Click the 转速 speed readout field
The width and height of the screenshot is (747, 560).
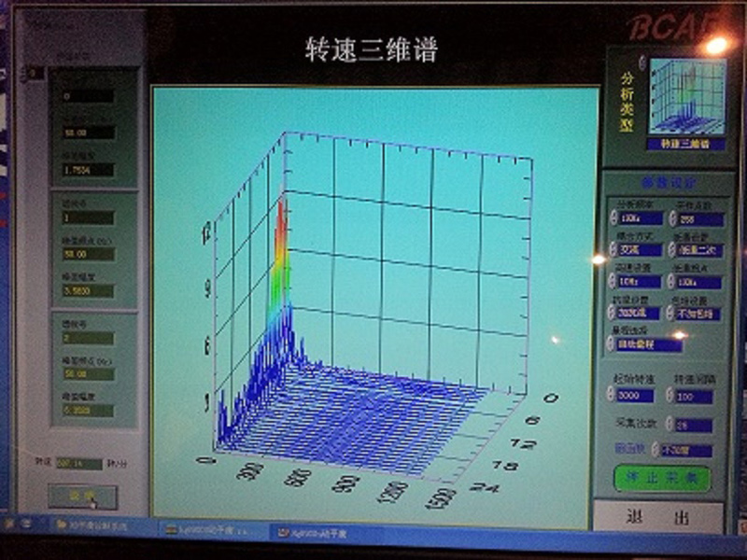click(x=79, y=463)
